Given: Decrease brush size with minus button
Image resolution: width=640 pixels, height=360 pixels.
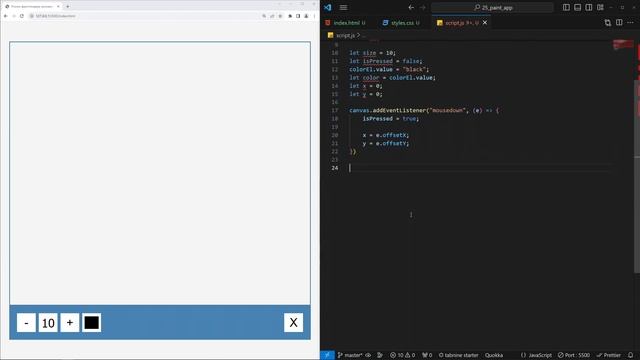Looking at the screenshot, I should (x=27, y=323).
